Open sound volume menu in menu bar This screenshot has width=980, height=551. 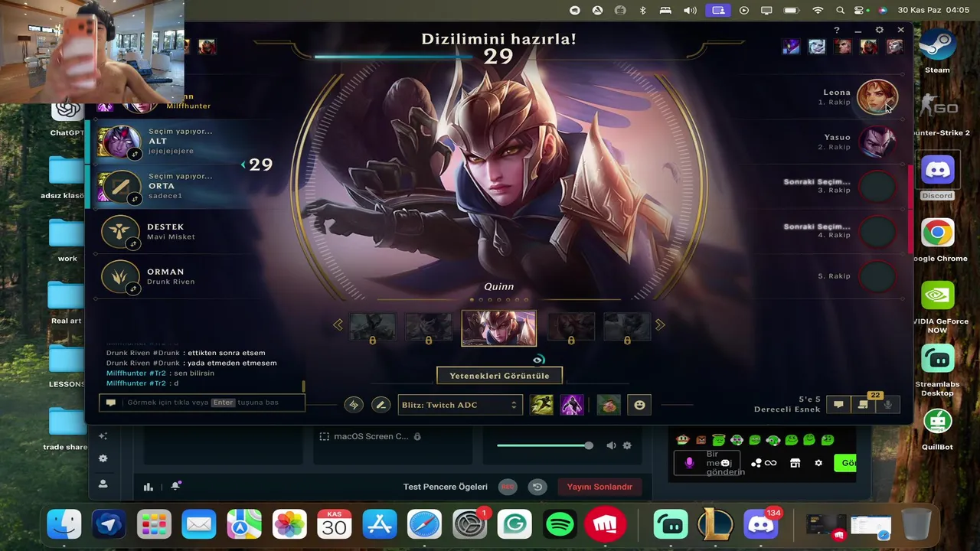coord(690,10)
